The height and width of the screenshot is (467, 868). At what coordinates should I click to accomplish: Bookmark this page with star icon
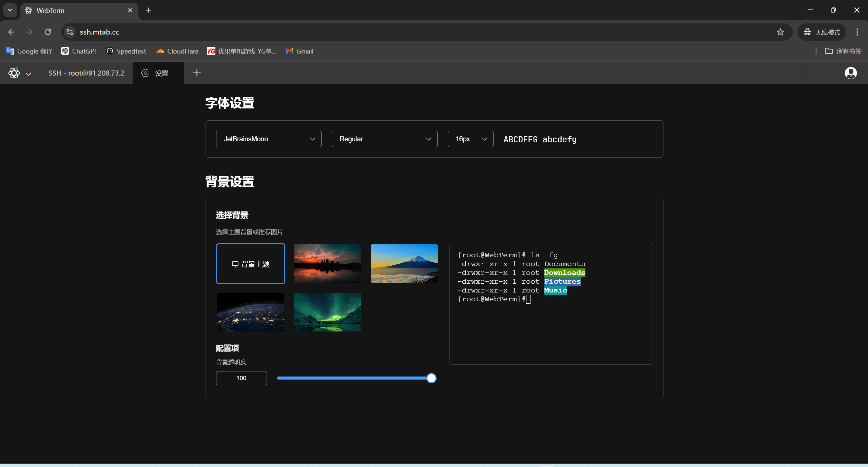coord(780,32)
